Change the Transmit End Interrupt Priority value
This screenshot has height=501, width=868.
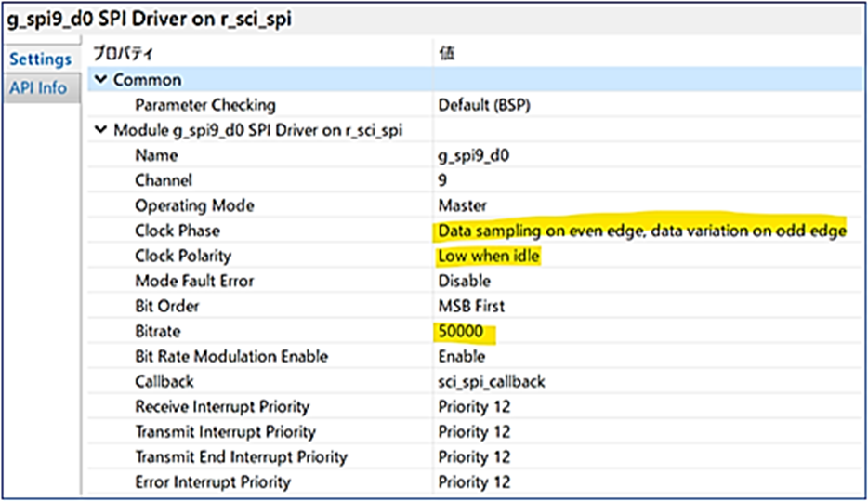coord(474,456)
